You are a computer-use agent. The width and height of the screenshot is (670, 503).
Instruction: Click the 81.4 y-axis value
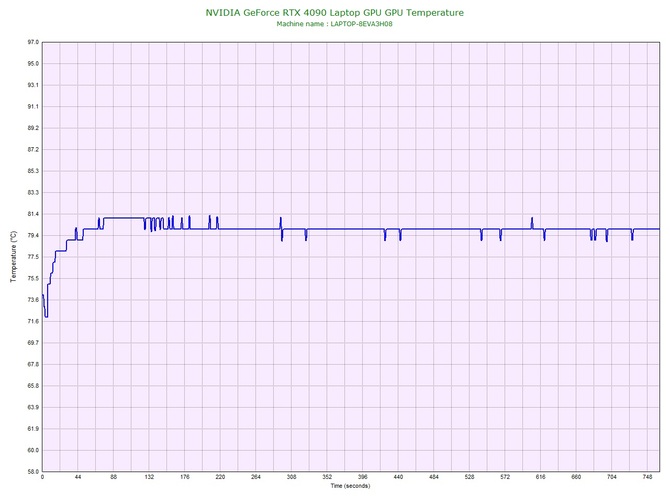33,214
